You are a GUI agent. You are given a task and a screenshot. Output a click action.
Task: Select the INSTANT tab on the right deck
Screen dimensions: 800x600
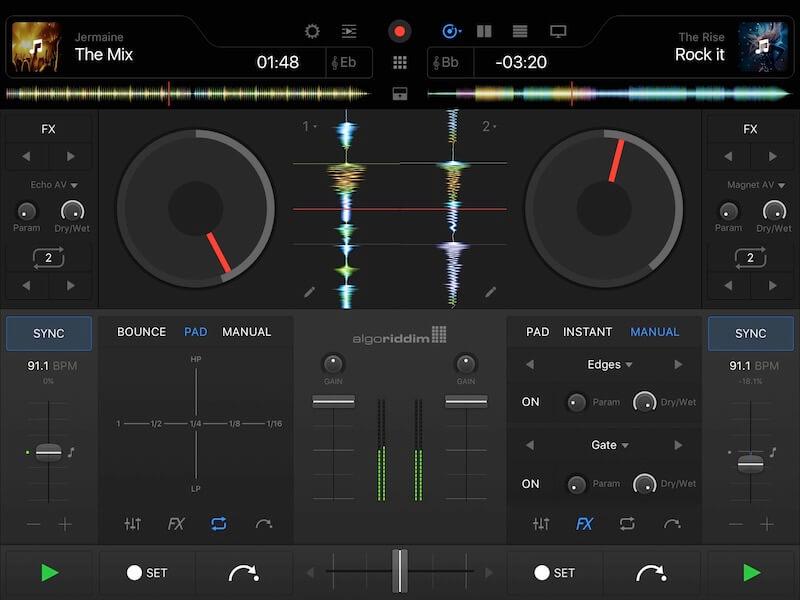(x=586, y=331)
